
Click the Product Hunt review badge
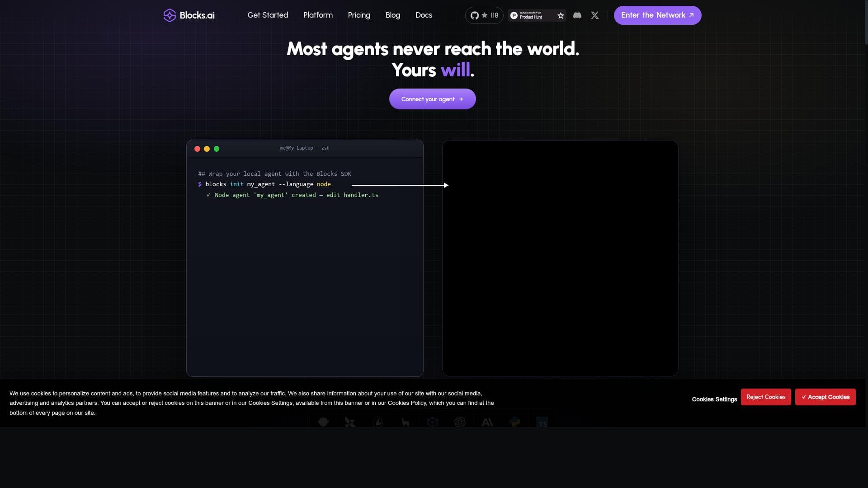pos(537,15)
